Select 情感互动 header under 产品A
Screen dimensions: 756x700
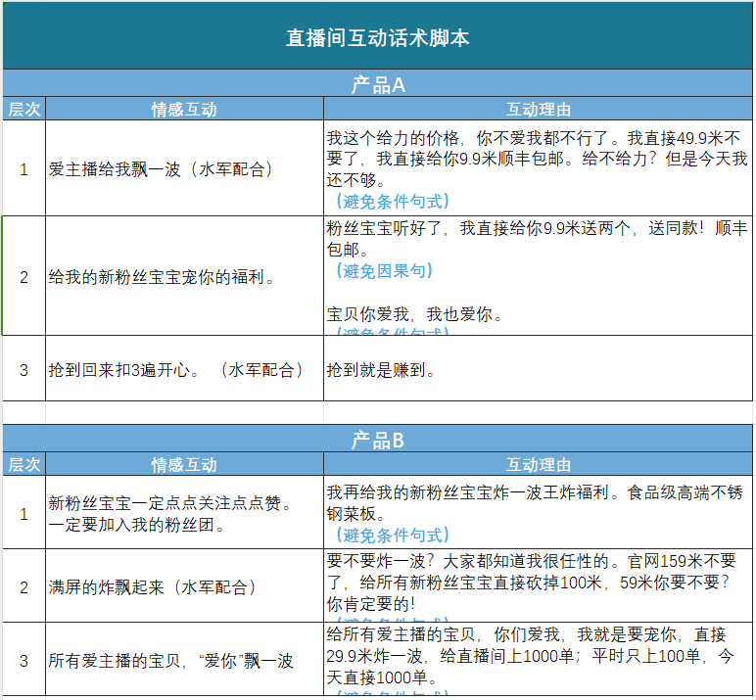(184, 109)
